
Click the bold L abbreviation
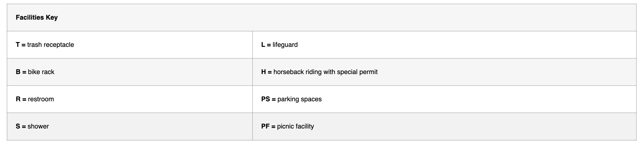pos(263,45)
